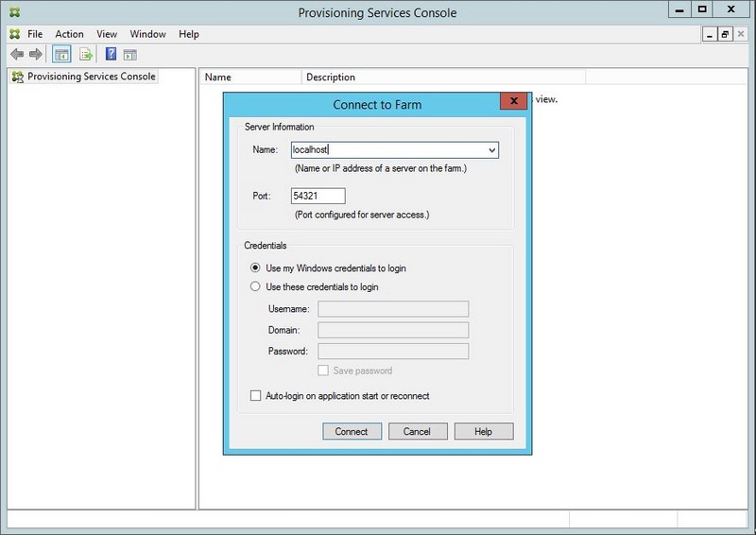Screen dimensions: 756x535
Task: Restore the inner MDI console window
Action: tap(725, 34)
